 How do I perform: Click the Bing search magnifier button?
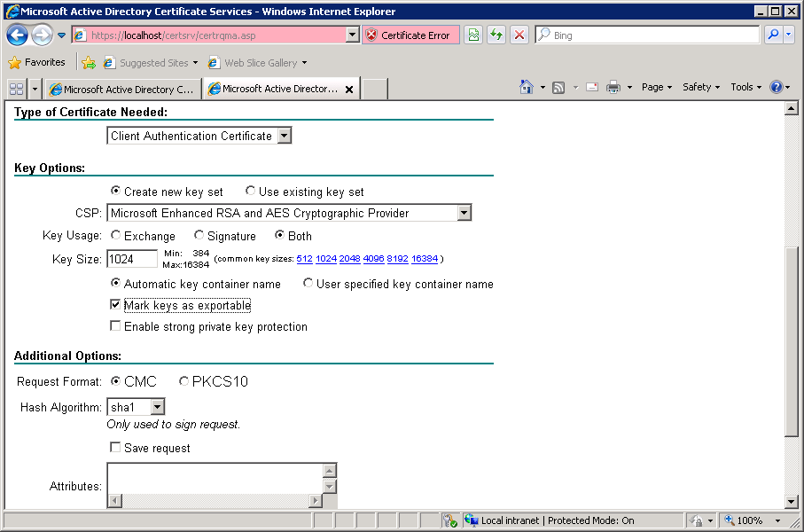click(773, 35)
